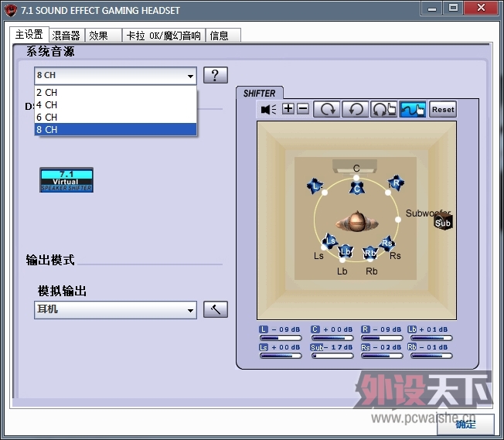The image size is (504, 440).
Task: Open output settings with the hammer icon
Action: point(216,309)
